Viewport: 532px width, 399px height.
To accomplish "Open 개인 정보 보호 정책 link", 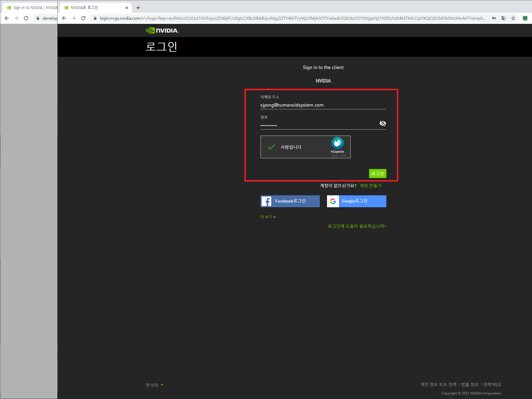I will pyautogui.click(x=438, y=384).
